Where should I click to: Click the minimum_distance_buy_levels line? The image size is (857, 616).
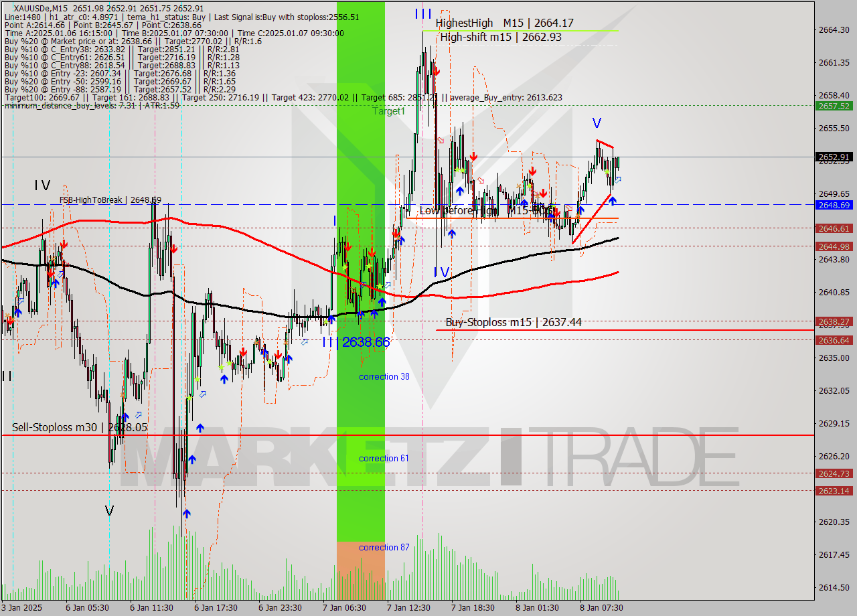[x=92, y=105]
